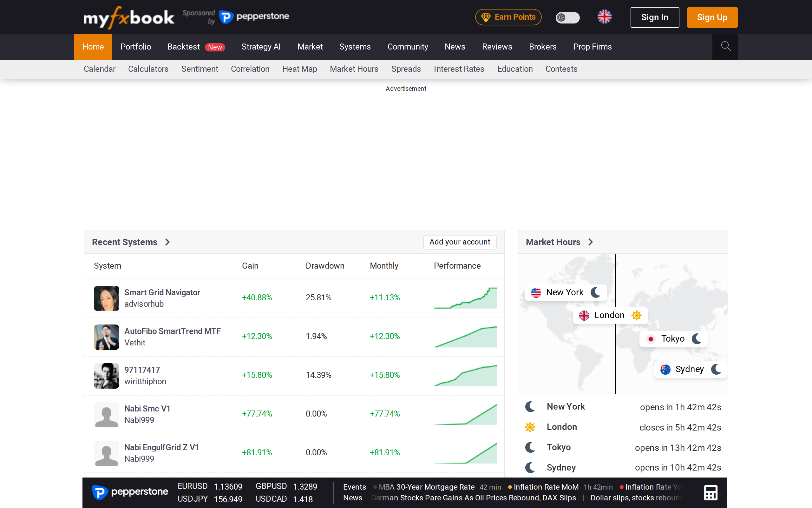Select the Sydney map marker

click(x=691, y=369)
